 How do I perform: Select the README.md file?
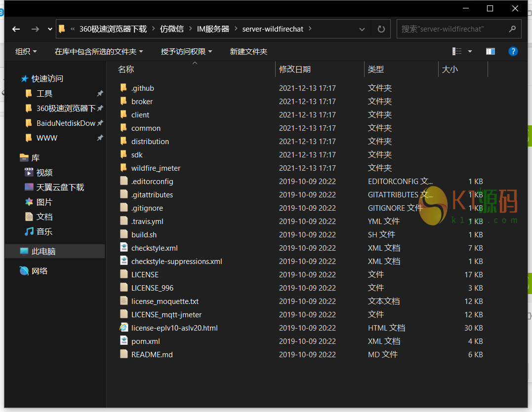coord(152,354)
